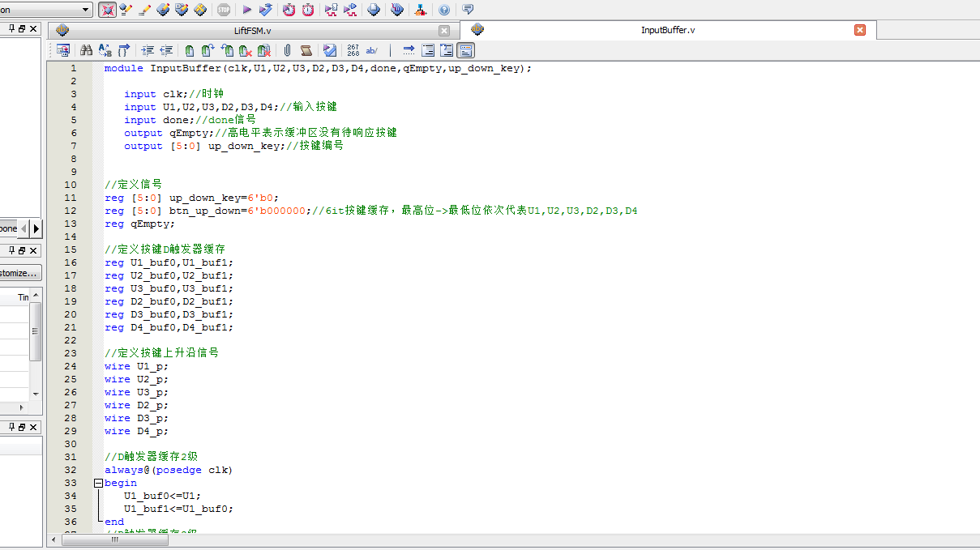The image size is (980, 550).
Task: Click the insert file paperclip icon
Action: (x=287, y=50)
